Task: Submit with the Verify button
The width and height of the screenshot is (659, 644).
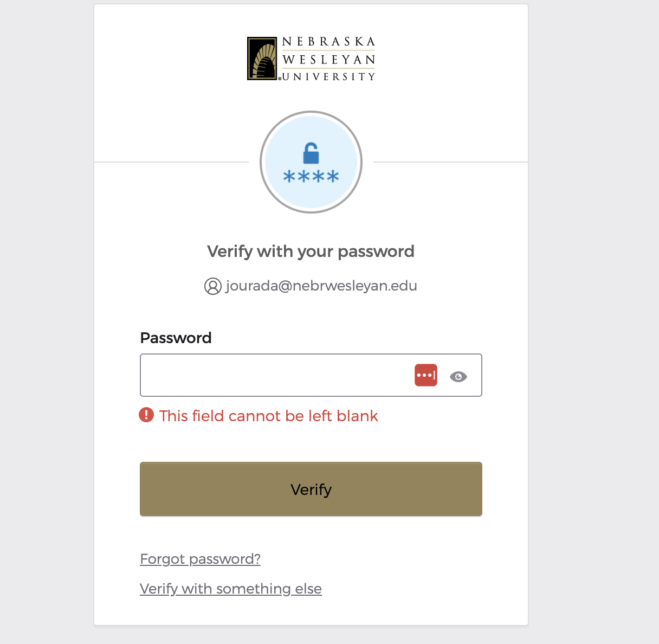Action: [x=311, y=489]
